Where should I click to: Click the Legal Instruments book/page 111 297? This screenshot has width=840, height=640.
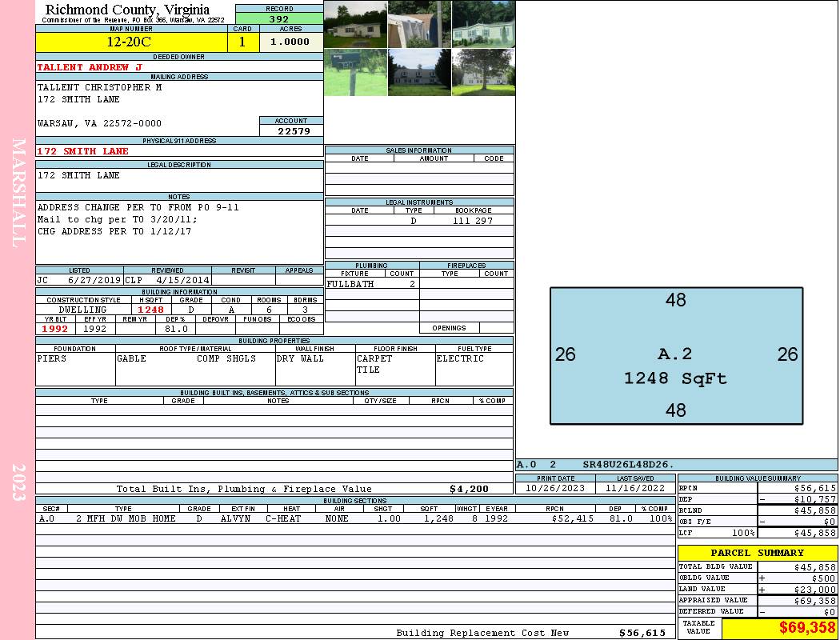pyautogui.click(x=473, y=221)
